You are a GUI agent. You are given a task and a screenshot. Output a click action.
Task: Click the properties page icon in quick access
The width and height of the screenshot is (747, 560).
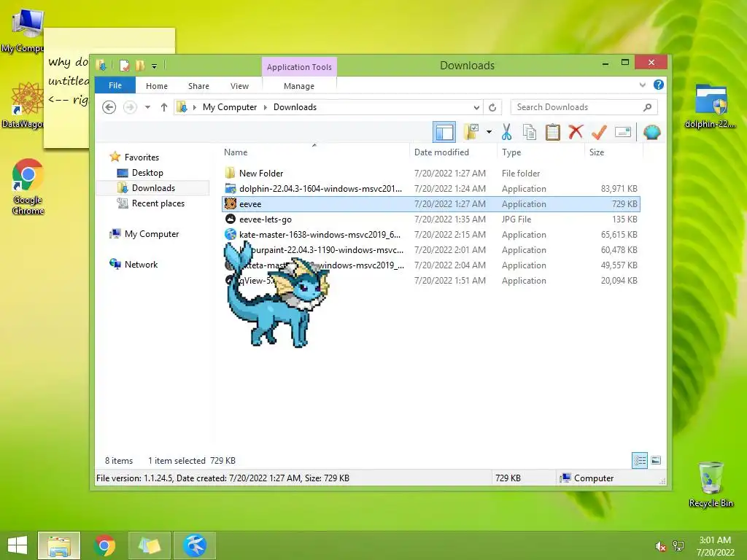(x=124, y=65)
